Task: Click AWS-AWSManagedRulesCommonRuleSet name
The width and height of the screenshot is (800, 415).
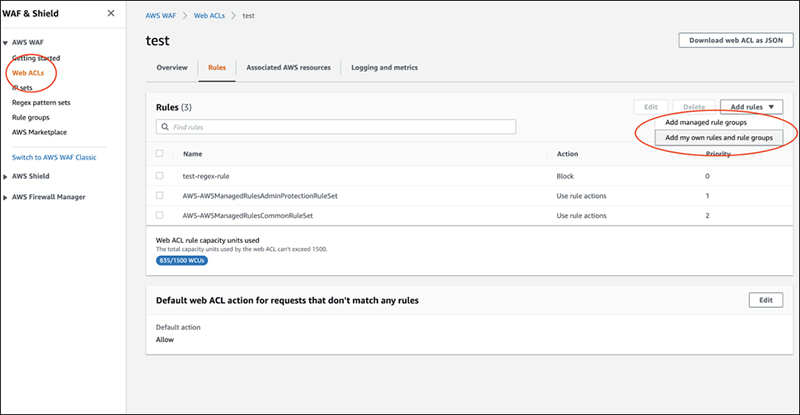Action: tap(248, 215)
